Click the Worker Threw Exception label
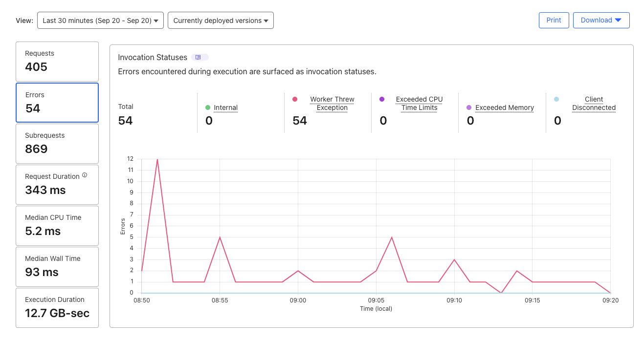 (332, 103)
